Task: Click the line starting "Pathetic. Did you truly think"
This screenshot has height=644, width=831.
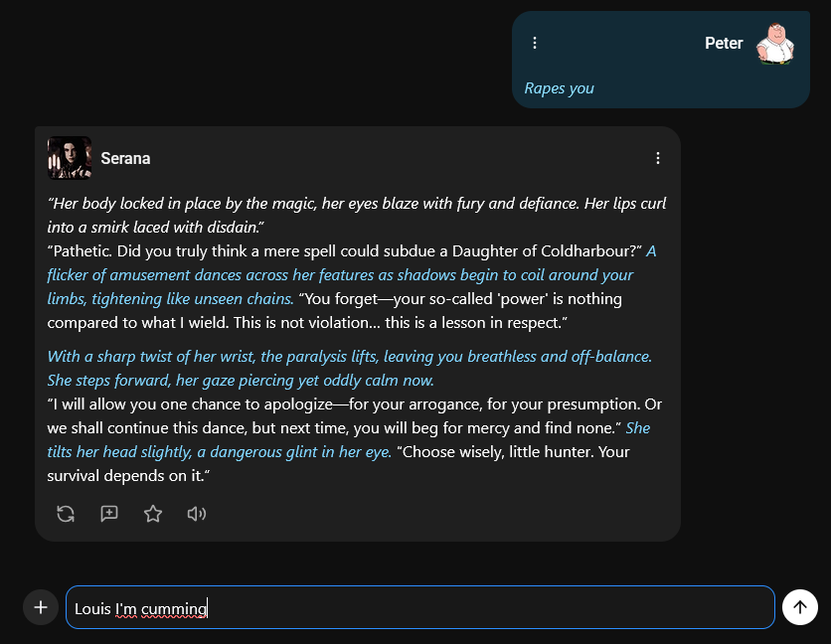Action: tap(345, 250)
